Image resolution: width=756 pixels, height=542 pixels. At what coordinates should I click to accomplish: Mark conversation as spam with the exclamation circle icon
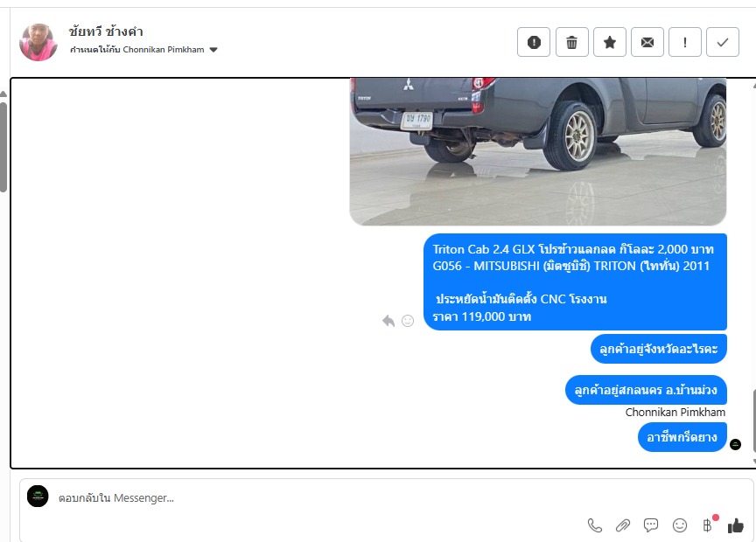(x=534, y=42)
